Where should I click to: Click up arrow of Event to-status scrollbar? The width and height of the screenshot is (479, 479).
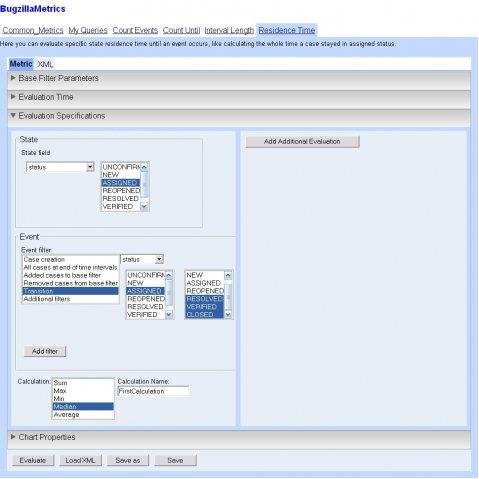point(228,275)
